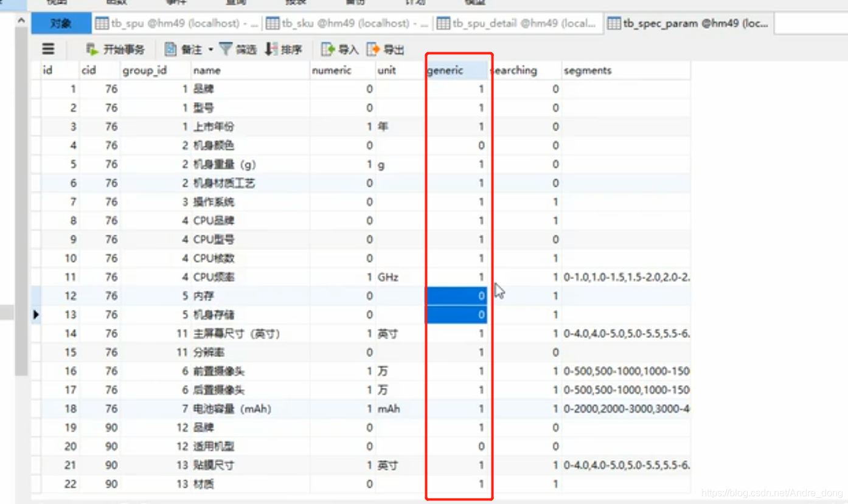This screenshot has width=848, height=504.
Task: Click the 导入 import button
Action: [x=340, y=49]
